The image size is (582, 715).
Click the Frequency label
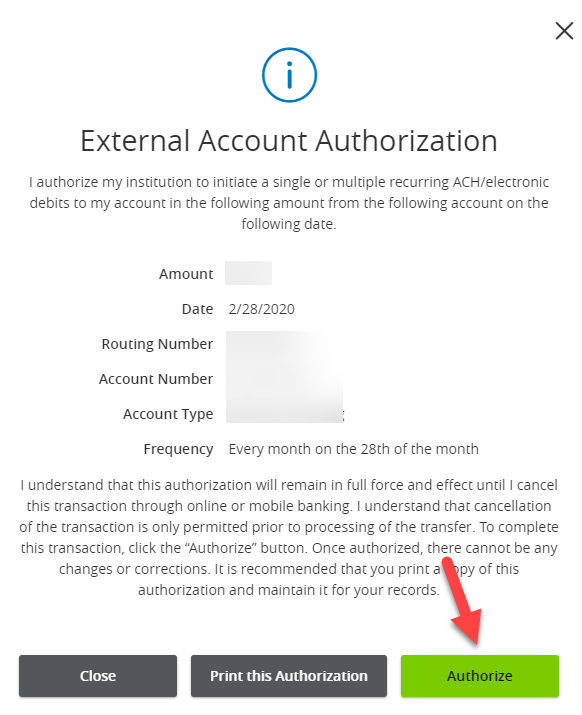[x=178, y=449]
